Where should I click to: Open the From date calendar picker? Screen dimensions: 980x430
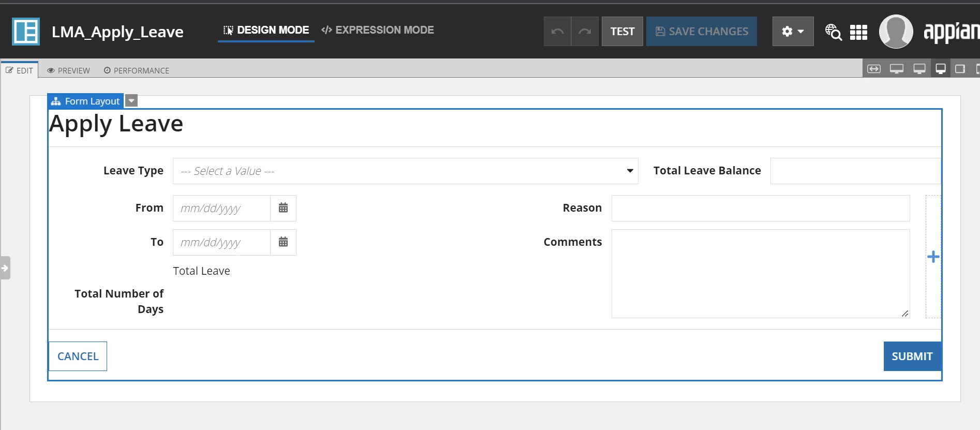point(283,208)
